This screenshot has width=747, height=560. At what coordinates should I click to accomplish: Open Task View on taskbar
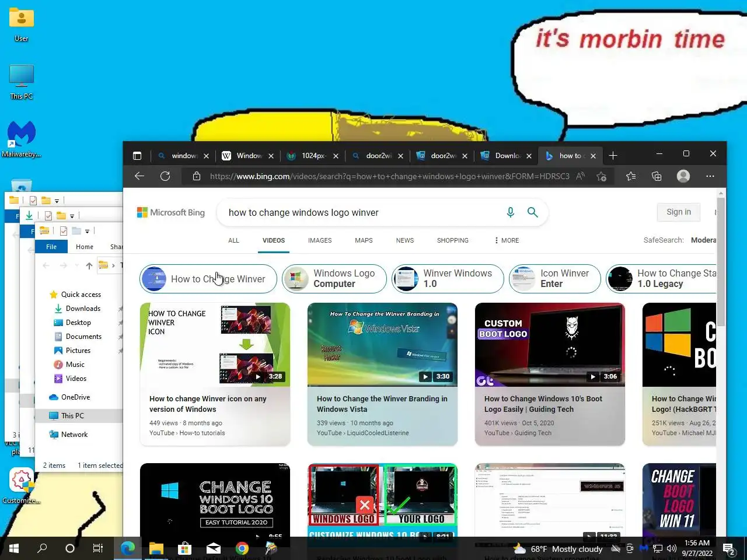pyautogui.click(x=98, y=548)
